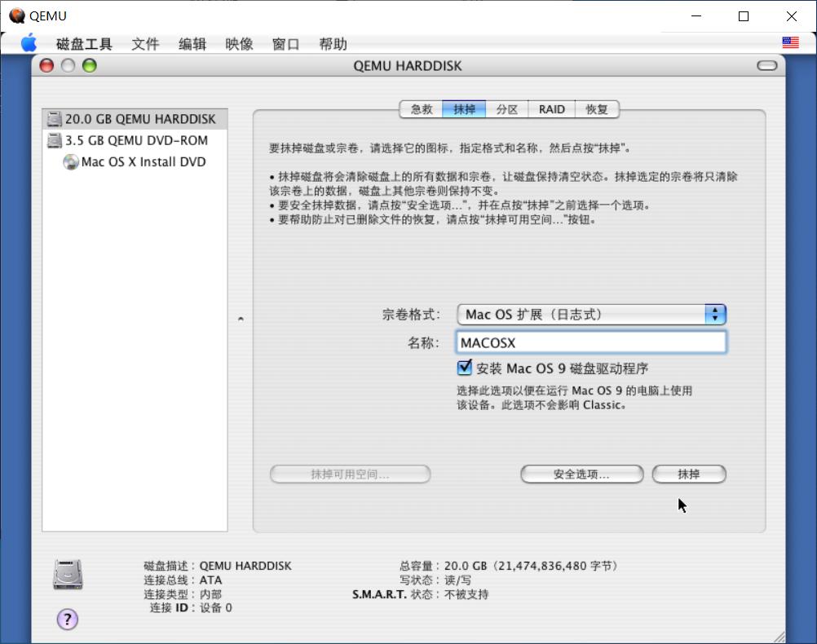Click the large hard disk icon in the info area
This screenshot has height=644, width=817.
pos(68,574)
